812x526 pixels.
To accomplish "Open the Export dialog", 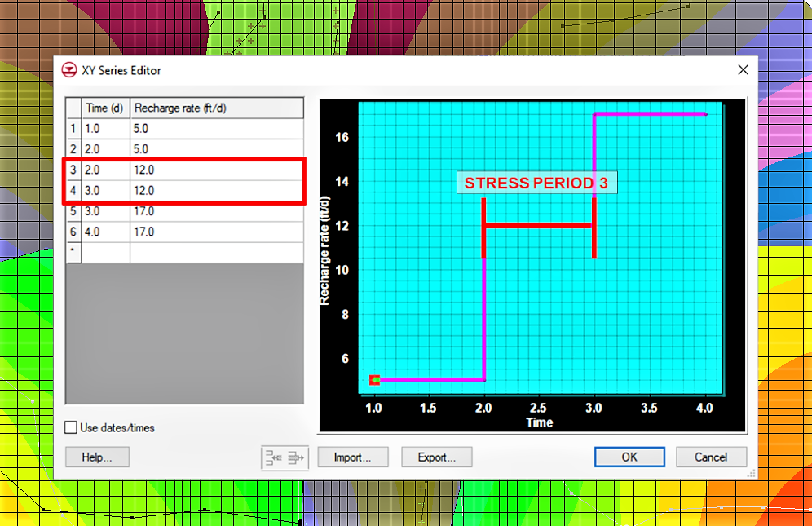I will tap(436, 457).
